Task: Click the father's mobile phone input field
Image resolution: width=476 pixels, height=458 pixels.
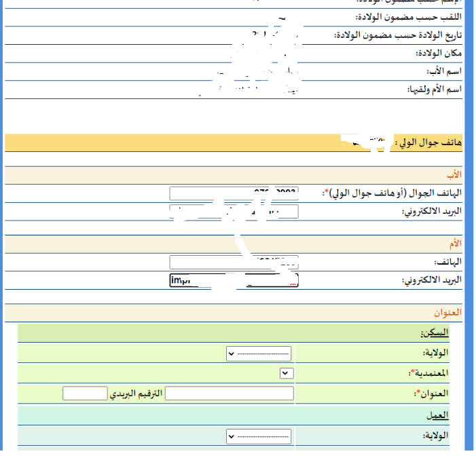Action: click(x=235, y=195)
